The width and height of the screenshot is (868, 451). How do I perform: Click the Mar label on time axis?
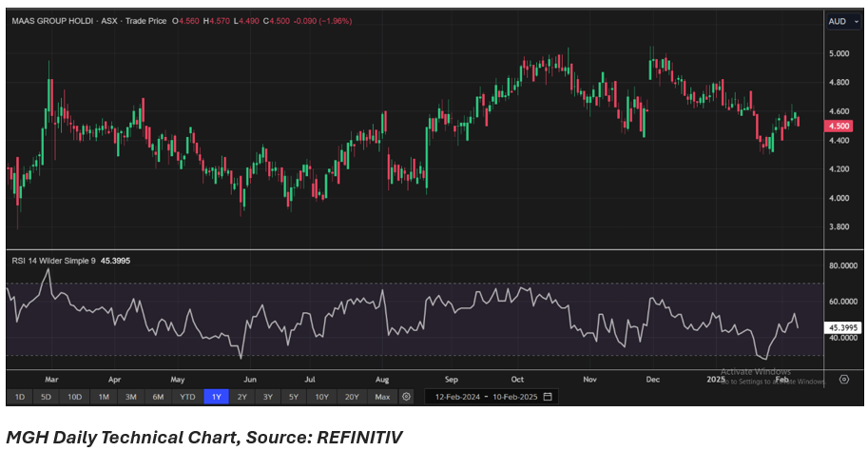coord(51,380)
